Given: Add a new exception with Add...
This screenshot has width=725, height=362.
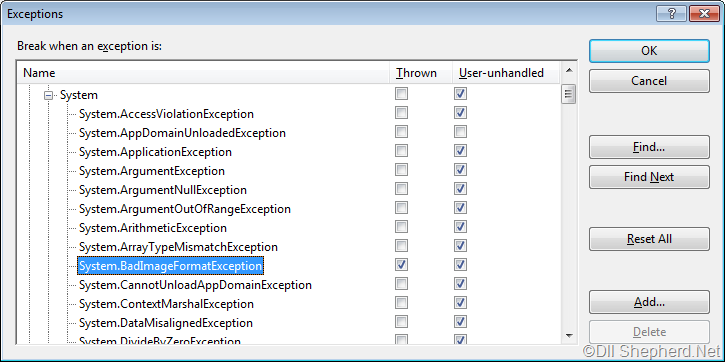Looking at the screenshot, I should tap(649, 302).
